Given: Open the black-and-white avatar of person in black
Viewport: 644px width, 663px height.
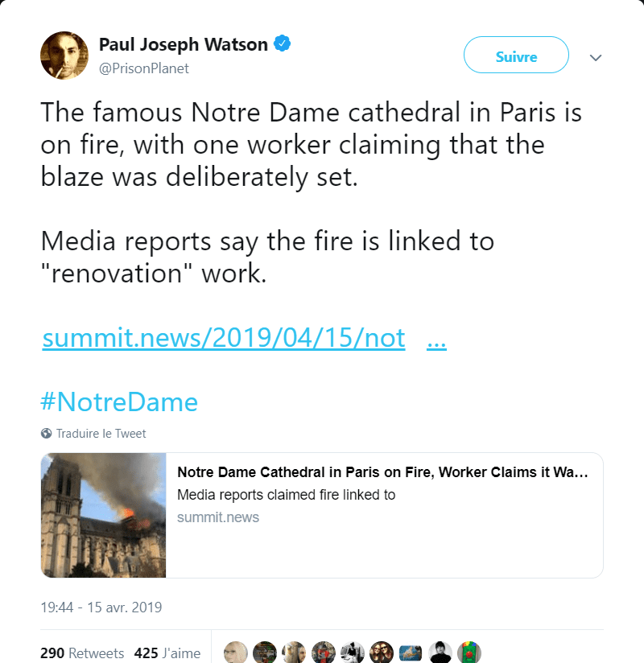Looking at the screenshot, I should (x=440, y=652).
